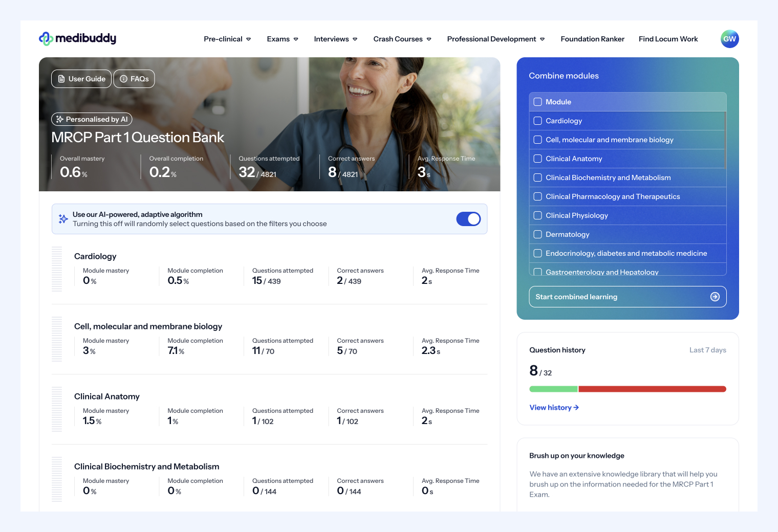Expand the Professional Development dropdown arrow
778x532 pixels.
coord(543,39)
